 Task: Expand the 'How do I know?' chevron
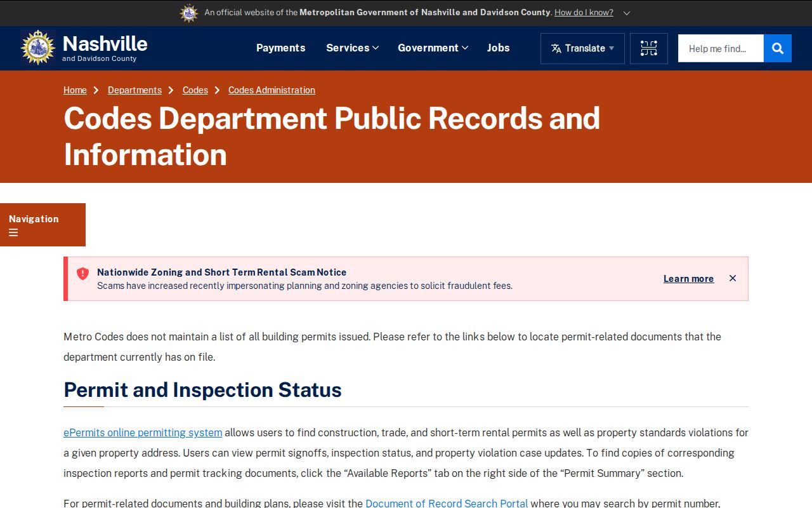627,13
